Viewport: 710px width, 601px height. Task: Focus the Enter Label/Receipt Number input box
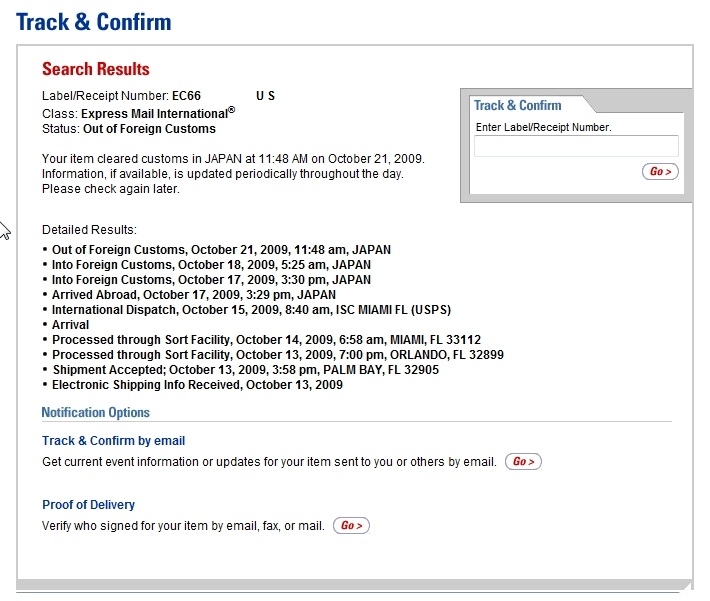[576, 146]
